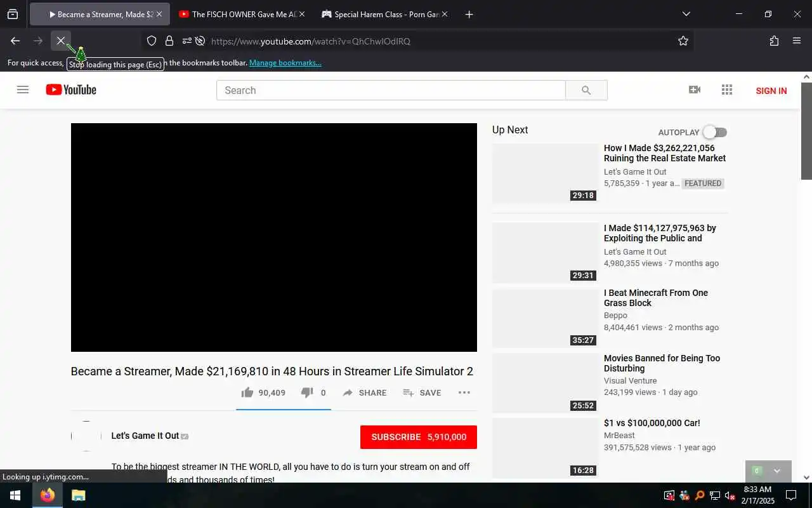Screen dimensions: 812x508
Task: Open 'I Made $114,127,975,963' video title
Action: tap(660, 233)
